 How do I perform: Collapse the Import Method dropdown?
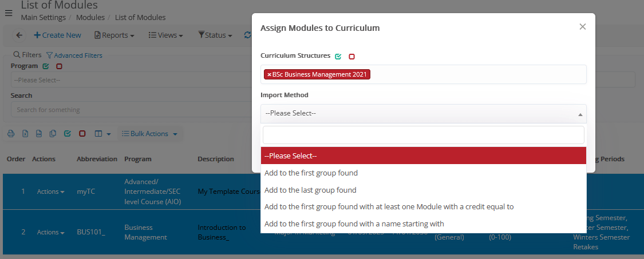(423, 113)
